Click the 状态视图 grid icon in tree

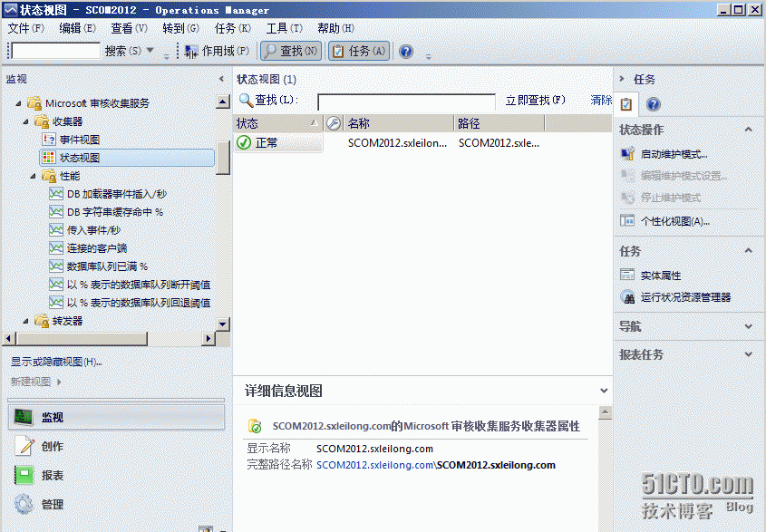pos(49,158)
